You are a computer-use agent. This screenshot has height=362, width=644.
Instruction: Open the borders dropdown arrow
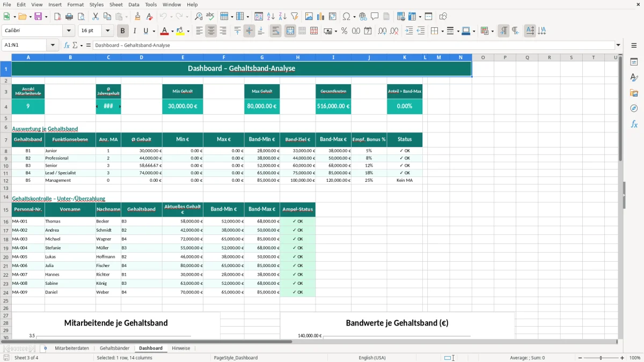[442, 31]
